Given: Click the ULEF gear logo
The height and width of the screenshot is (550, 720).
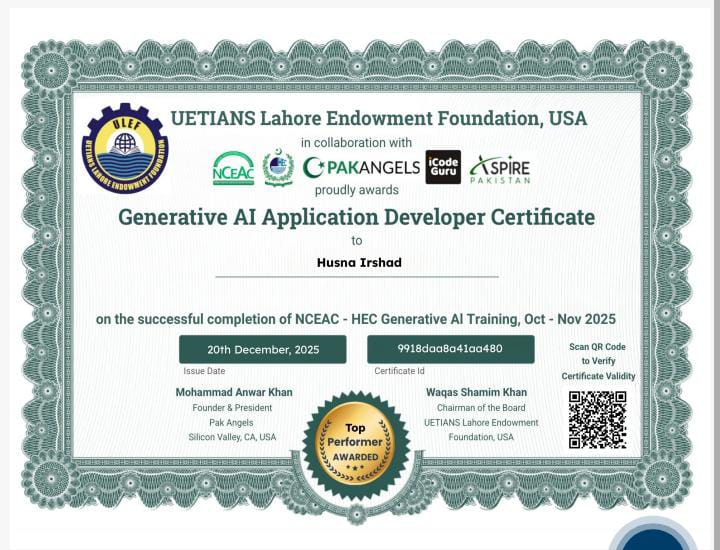Looking at the screenshot, I should click(x=125, y=148).
